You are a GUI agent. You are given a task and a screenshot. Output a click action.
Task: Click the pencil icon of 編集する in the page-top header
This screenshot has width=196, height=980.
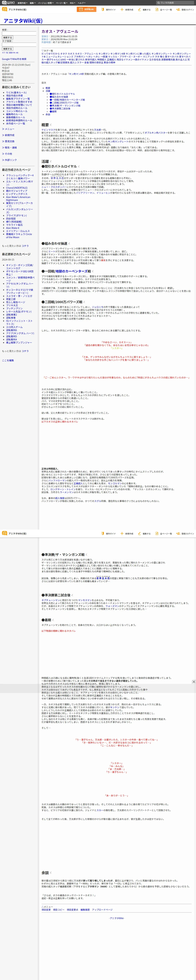point(139,9)
